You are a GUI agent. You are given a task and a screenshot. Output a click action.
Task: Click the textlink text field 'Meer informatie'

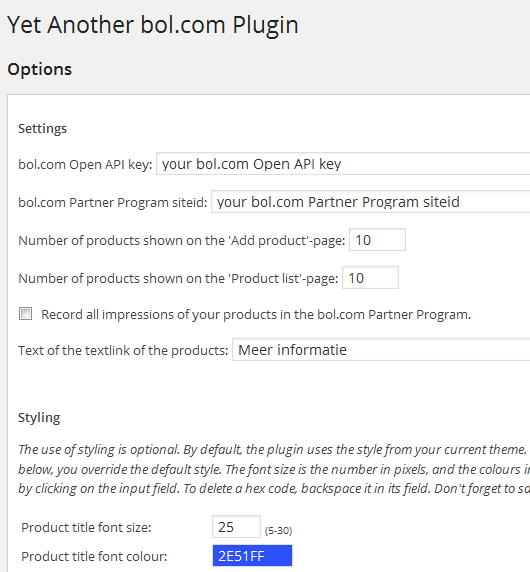[x=381, y=350]
